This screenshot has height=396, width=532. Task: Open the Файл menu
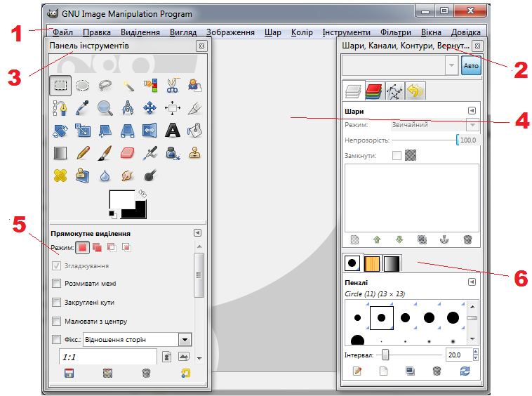[62, 32]
